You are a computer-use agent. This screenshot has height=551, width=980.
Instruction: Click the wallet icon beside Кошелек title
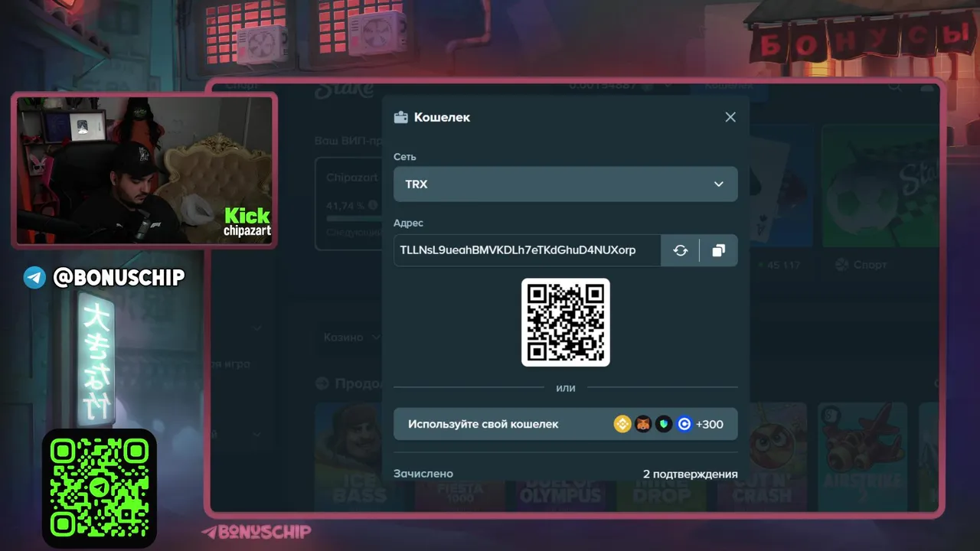(400, 117)
